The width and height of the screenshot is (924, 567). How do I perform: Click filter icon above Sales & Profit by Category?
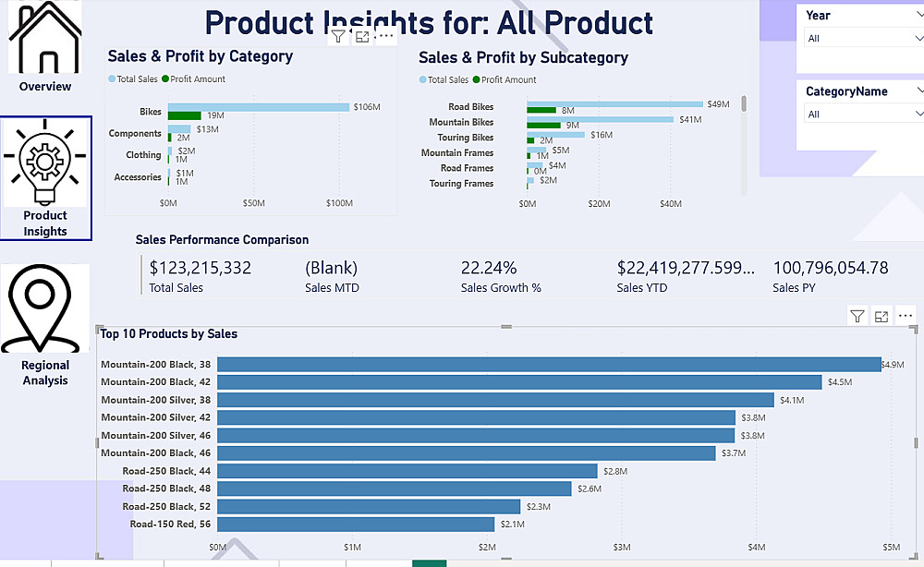pyautogui.click(x=338, y=36)
